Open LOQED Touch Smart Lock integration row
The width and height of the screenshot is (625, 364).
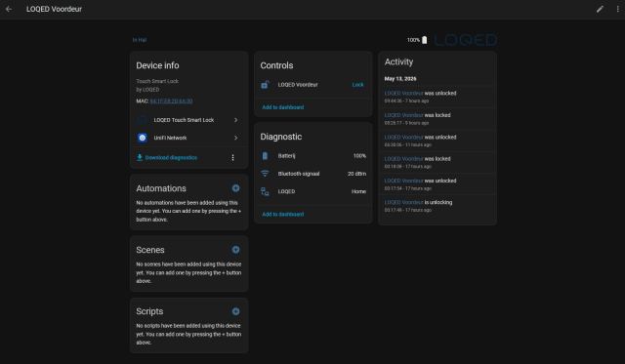pyautogui.click(x=188, y=120)
